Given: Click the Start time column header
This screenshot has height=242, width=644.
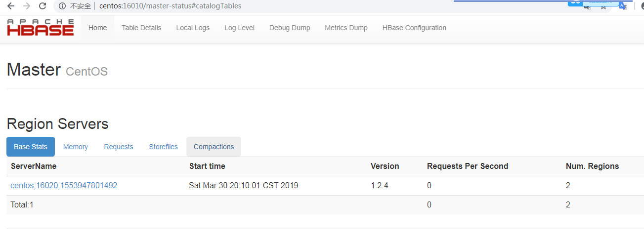Looking at the screenshot, I should [x=207, y=166].
